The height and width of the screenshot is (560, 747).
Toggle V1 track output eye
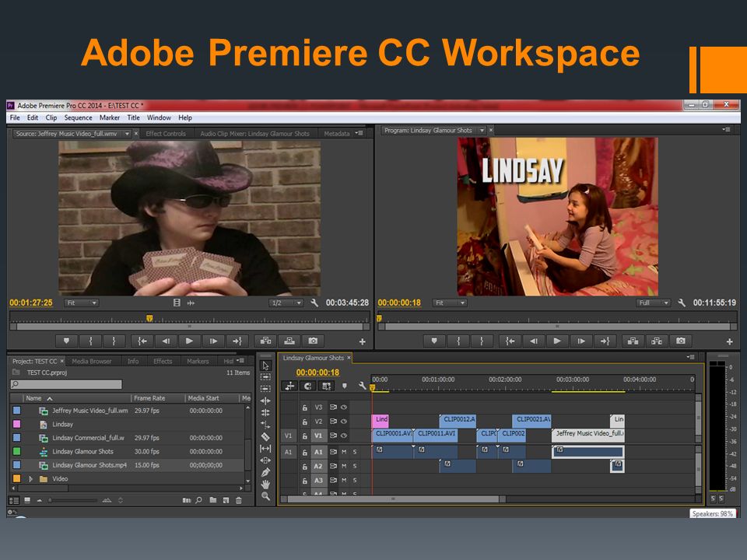coord(344,436)
